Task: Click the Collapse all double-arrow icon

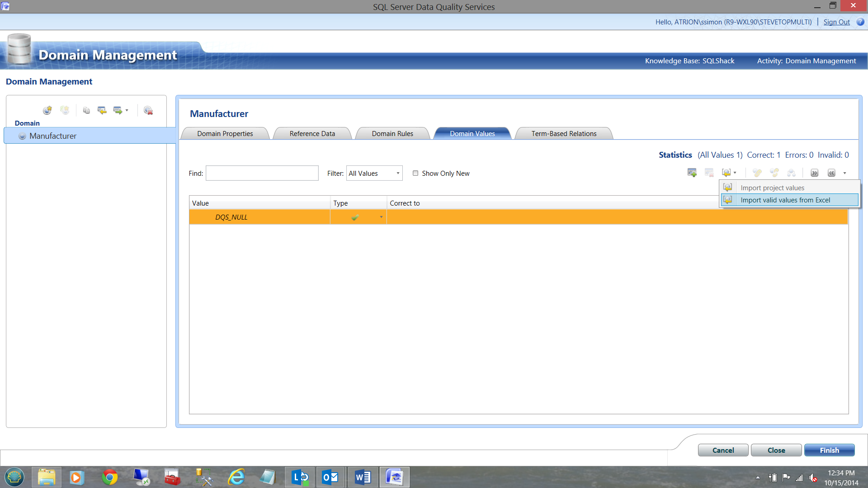Action: pyautogui.click(x=831, y=173)
